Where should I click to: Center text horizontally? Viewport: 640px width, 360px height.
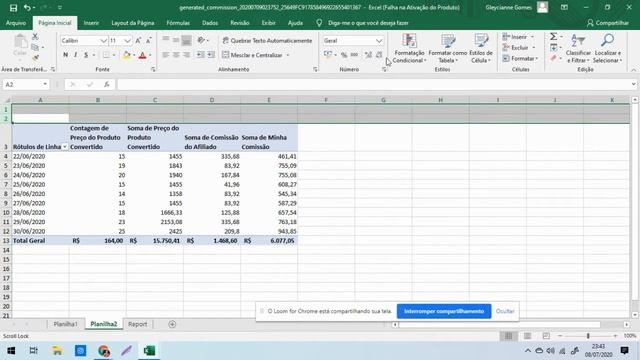(176, 55)
